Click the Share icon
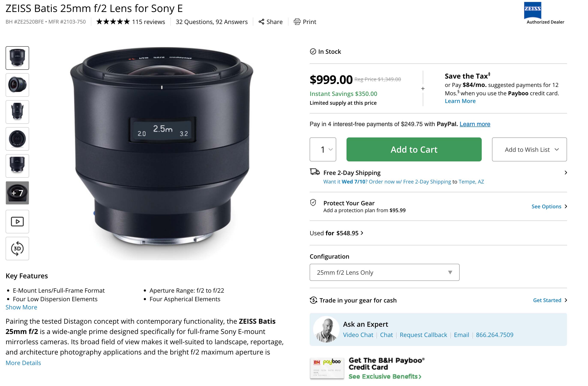Screen dimensions: 588x386 coord(261,22)
